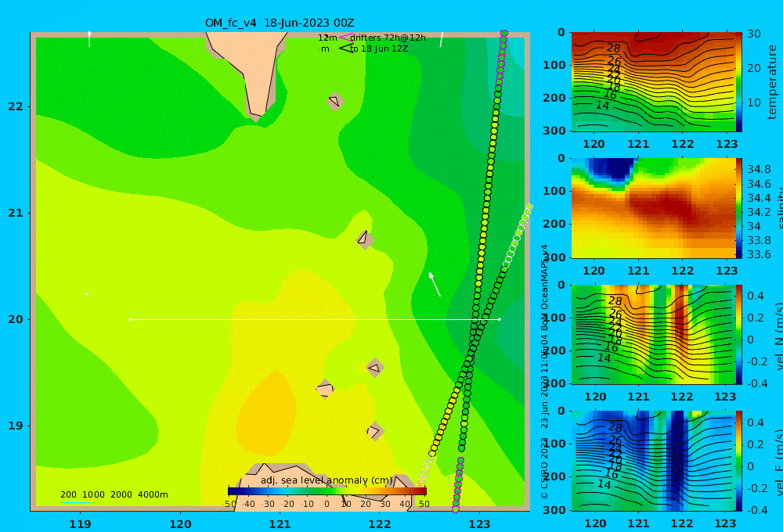Click the temperature color bar

pos(738,82)
